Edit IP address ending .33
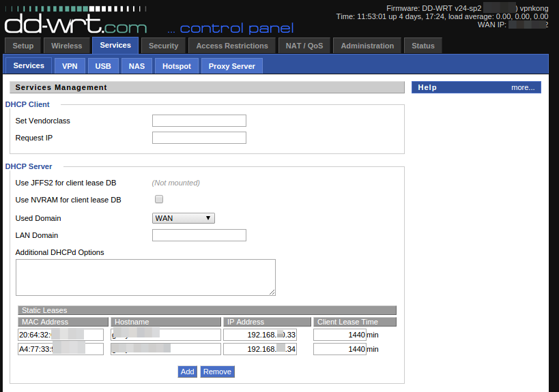 (260, 335)
